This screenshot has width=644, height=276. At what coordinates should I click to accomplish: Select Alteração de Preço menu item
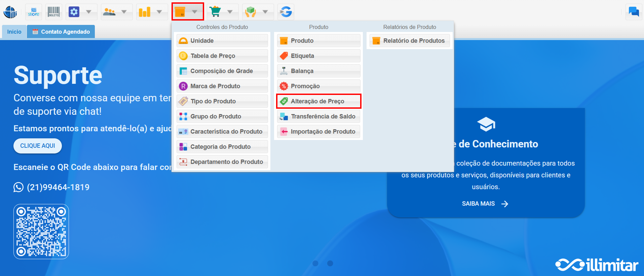(318, 101)
